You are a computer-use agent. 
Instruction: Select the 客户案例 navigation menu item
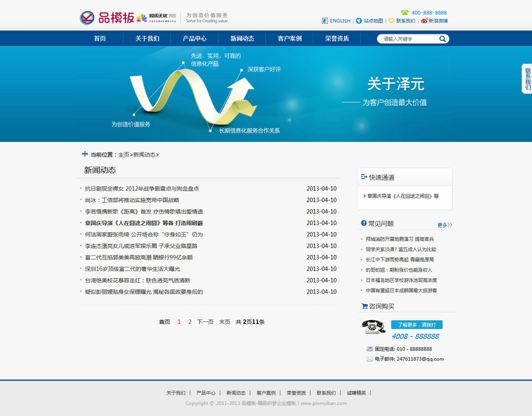290,38
